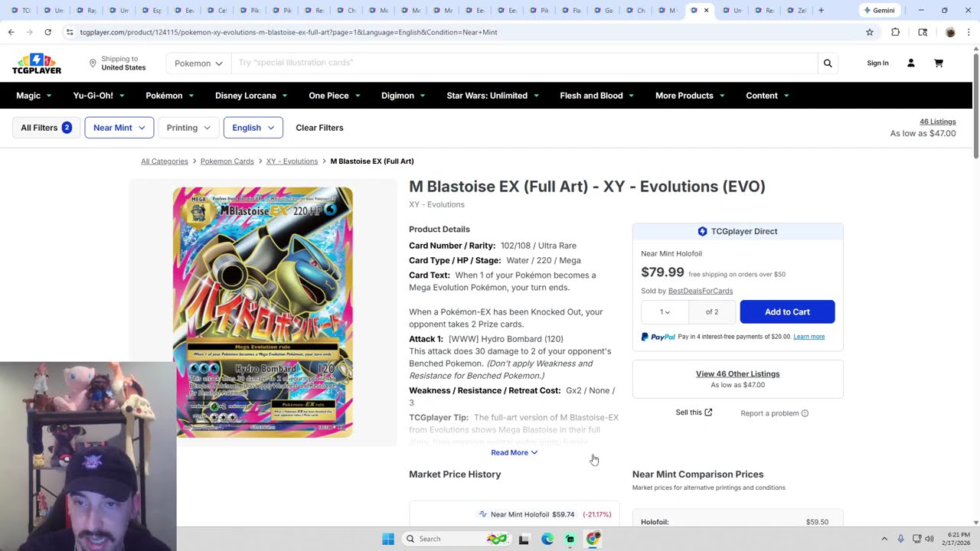Open the Flesh and Blood menu
This screenshot has height=551, width=980.
click(597, 96)
